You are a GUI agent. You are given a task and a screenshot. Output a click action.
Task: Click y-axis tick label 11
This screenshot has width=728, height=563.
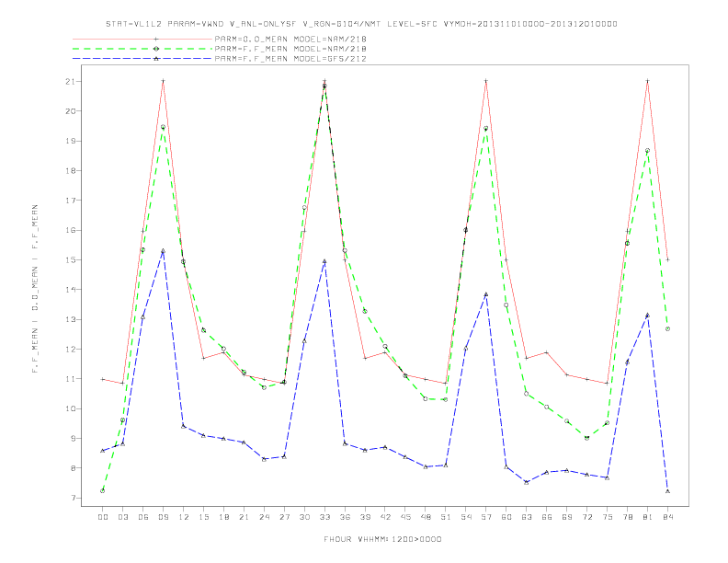click(x=71, y=379)
